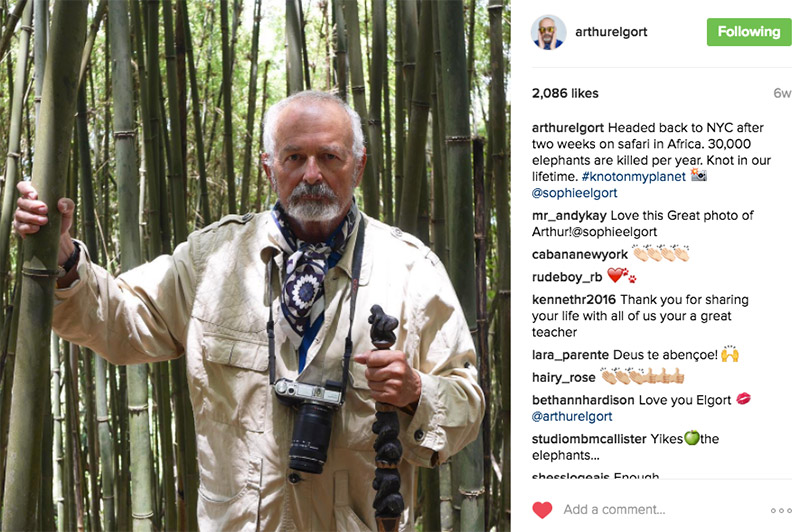Open studiombmcallister commenter profile
Viewport: 800px width, 532px height.
click(x=589, y=439)
